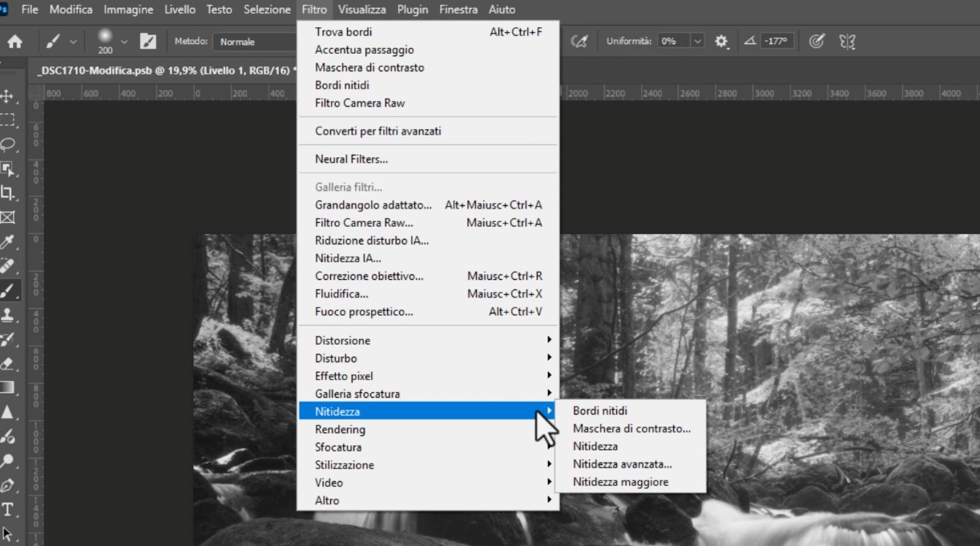Viewport: 980px width, 546px height.
Task: Open the Uniformità percentage dropdown
Action: coord(697,41)
